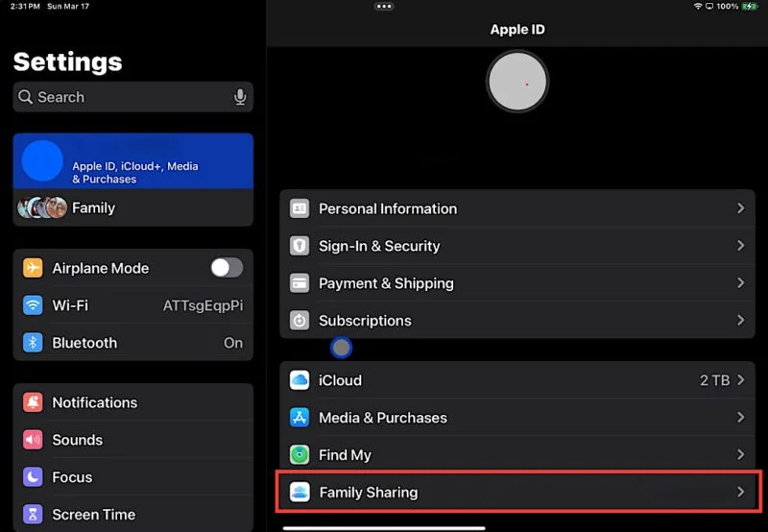Viewport: 768px width, 532px height.
Task: Click the 100% battery percentage
Action: coord(728,7)
